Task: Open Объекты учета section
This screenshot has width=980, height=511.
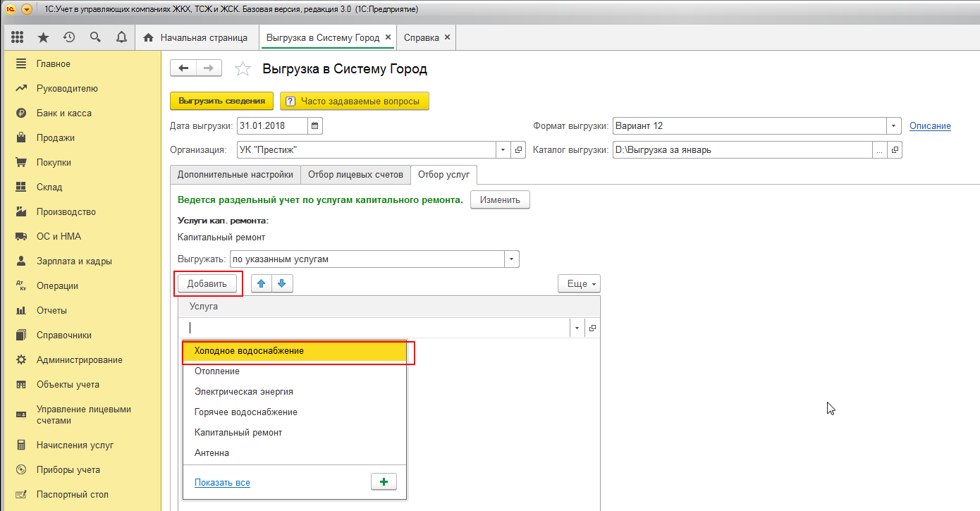Action: pos(82,385)
